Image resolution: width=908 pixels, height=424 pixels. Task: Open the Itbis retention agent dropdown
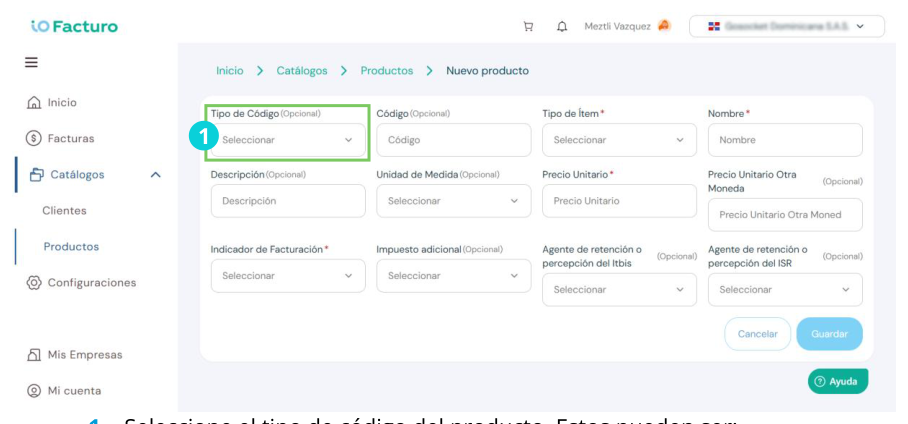point(619,290)
